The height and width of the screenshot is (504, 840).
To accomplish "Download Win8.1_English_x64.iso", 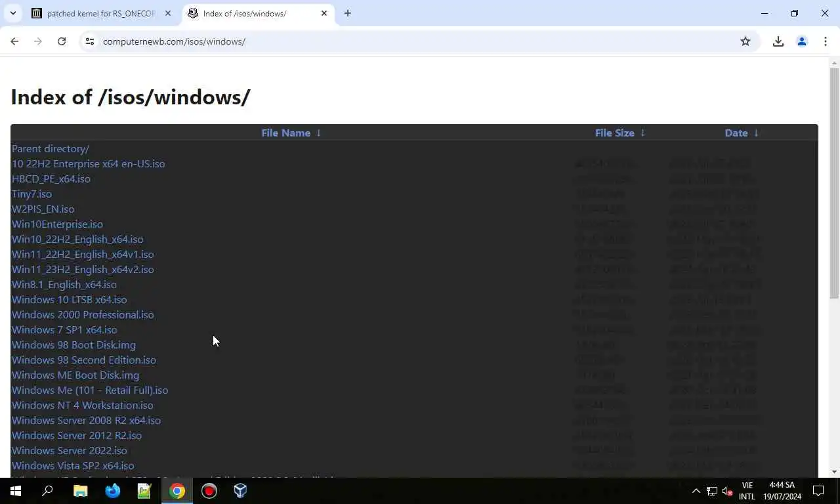I will pyautogui.click(x=64, y=284).
